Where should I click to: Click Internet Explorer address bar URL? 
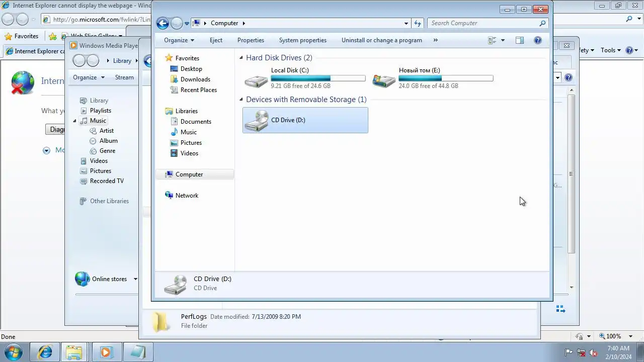click(102, 20)
